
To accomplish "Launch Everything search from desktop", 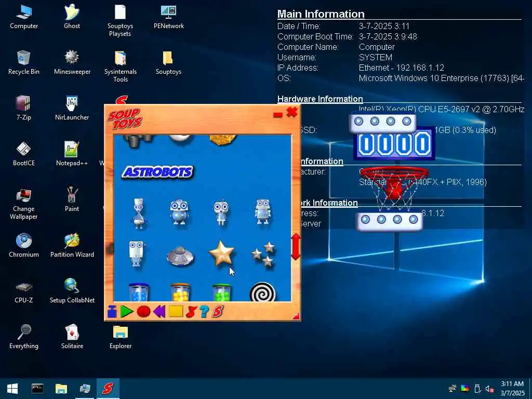I will pos(24,337).
